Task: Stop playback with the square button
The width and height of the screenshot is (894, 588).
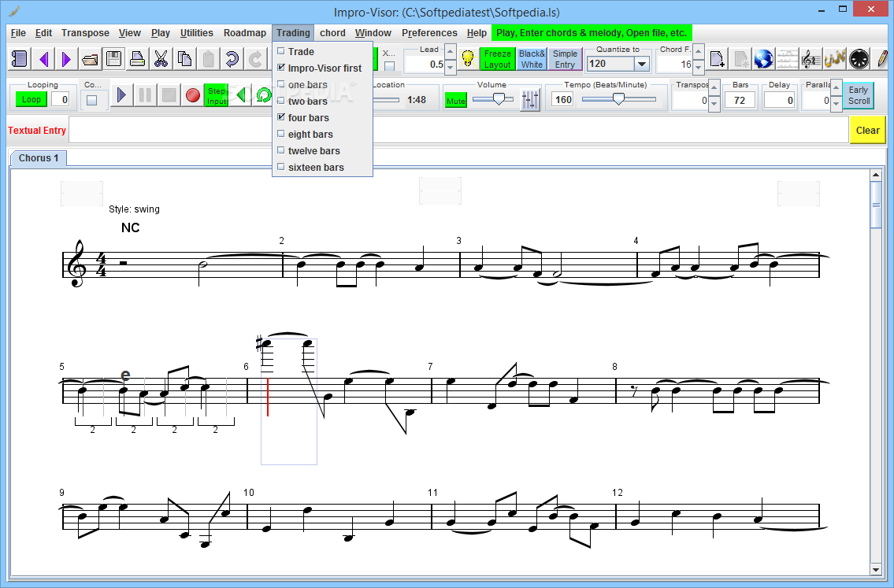Action: (x=169, y=94)
